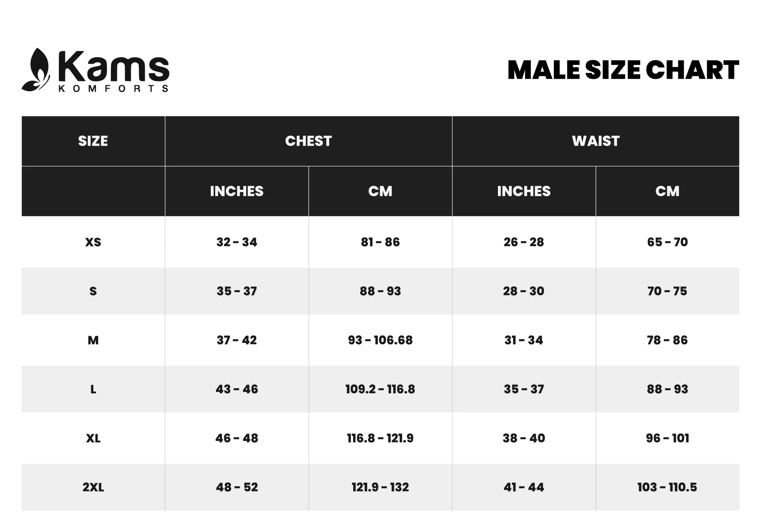Click the XL size row label
Screen dimensions: 761x532
point(93,438)
